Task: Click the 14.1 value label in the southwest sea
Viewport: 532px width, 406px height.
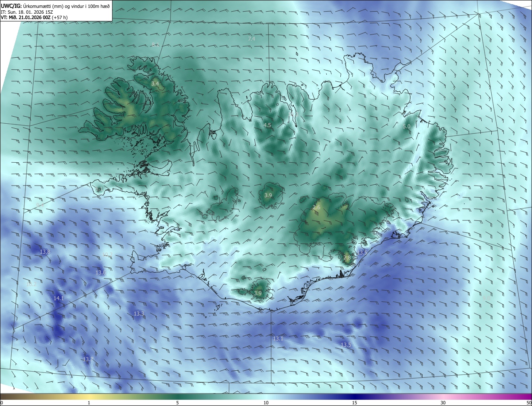Action: point(59,298)
